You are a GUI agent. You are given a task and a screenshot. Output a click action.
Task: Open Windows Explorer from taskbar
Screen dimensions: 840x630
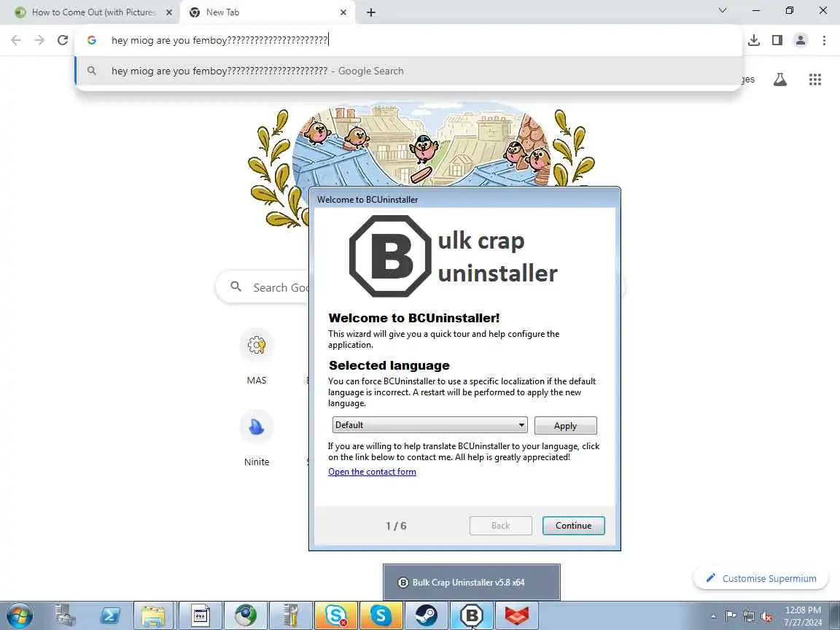pos(154,615)
